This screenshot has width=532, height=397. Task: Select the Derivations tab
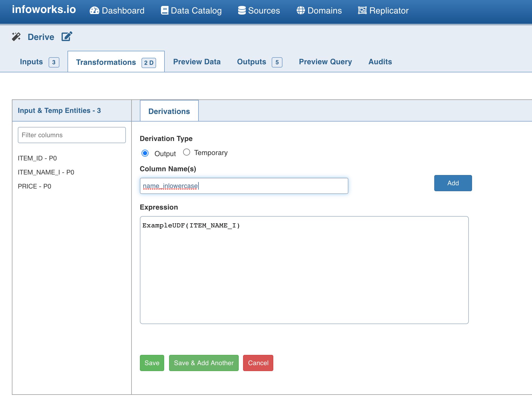169,111
